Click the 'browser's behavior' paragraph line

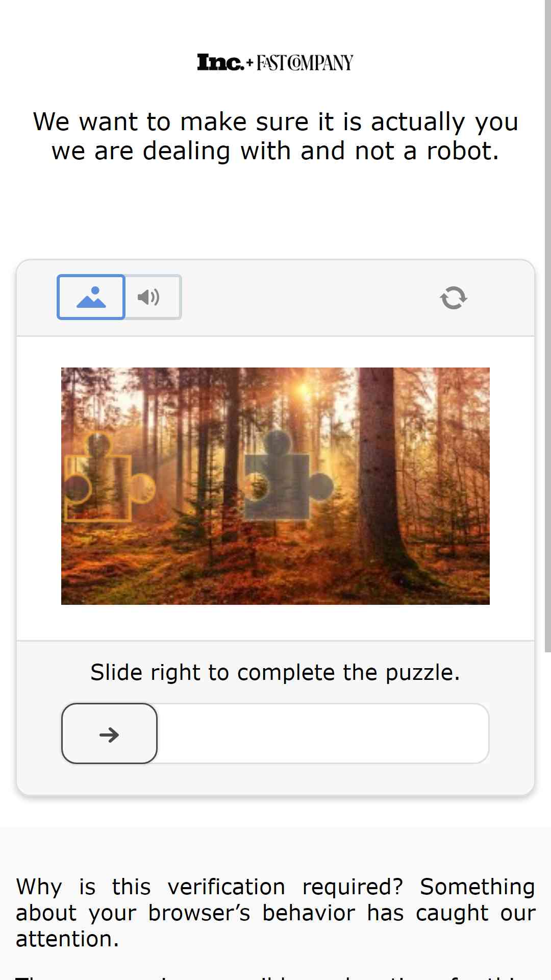click(275, 913)
